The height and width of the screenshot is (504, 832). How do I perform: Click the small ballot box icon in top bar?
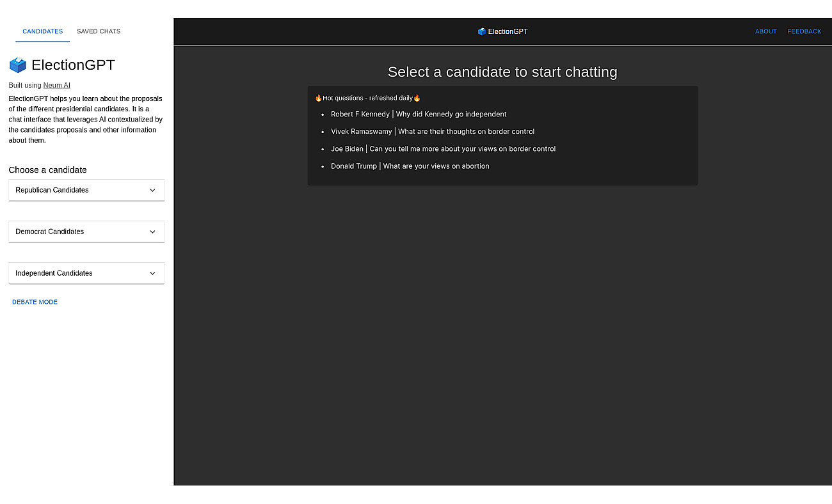click(482, 31)
